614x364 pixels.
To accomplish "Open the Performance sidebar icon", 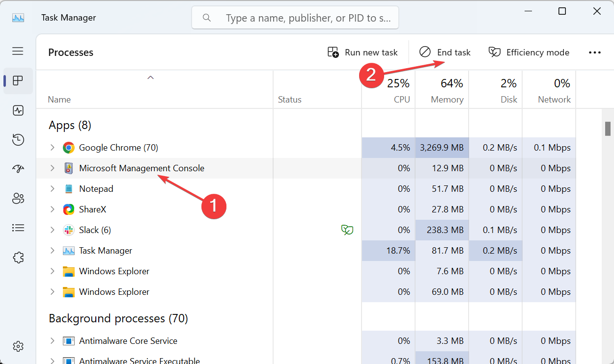I will click(18, 110).
